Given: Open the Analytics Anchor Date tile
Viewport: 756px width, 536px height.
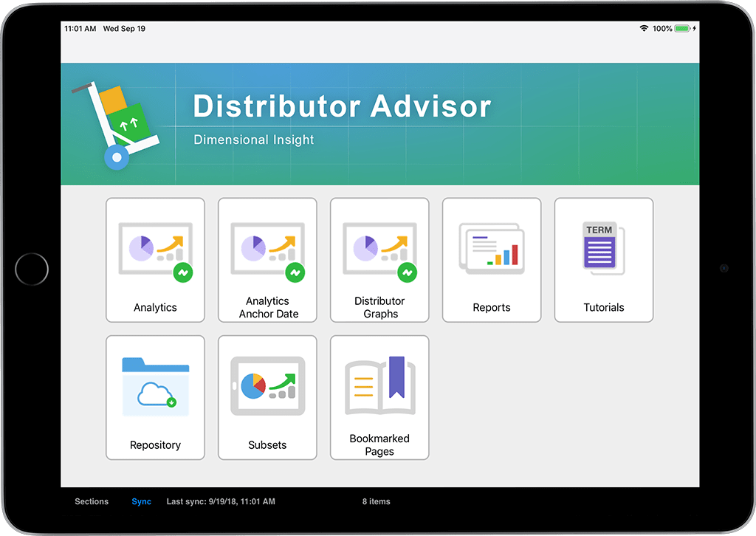Looking at the screenshot, I should (x=267, y=260).
